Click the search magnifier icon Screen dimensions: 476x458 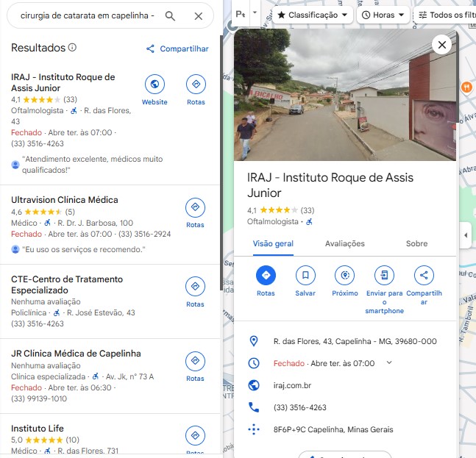tap(170, 15)
